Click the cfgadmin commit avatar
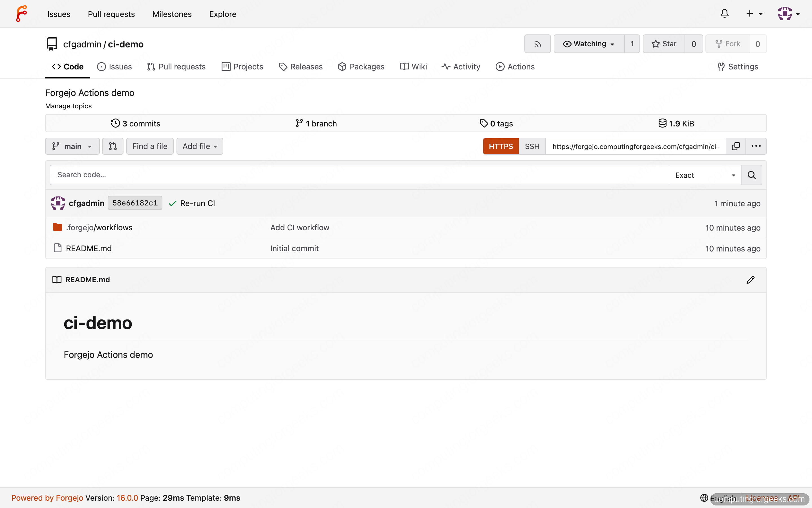 [x=58, y=203]
